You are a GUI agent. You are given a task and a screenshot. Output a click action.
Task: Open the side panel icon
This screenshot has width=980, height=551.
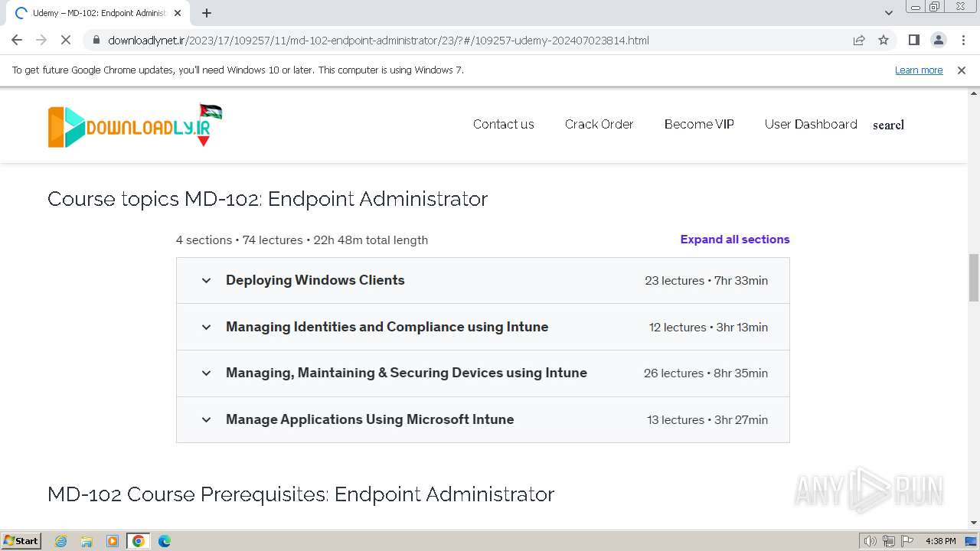tap(913, 40)
